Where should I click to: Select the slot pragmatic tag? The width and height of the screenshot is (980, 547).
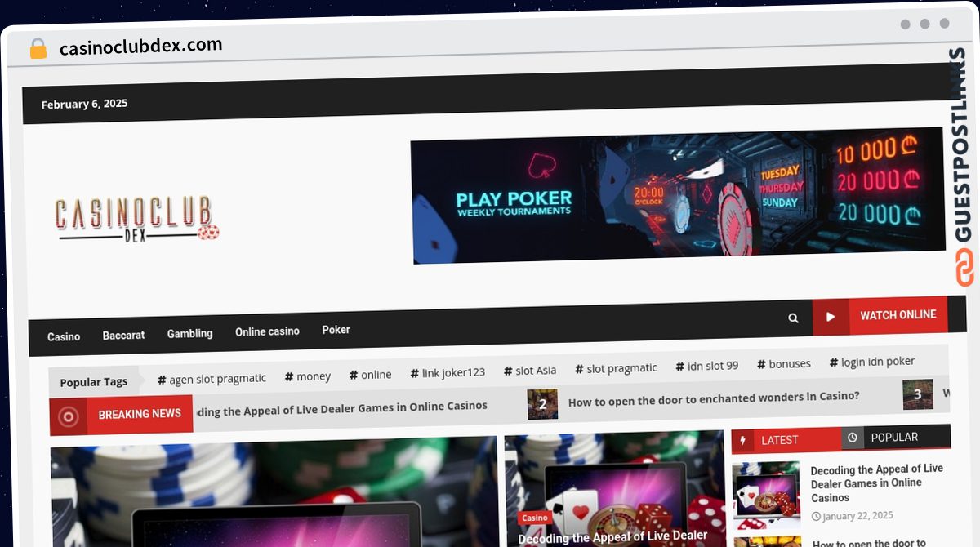click(x=616, y=368)
